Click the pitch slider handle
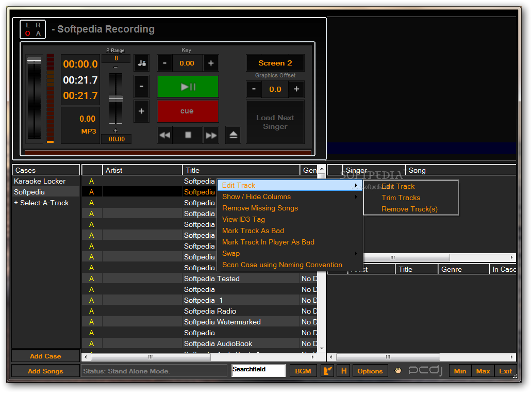Image resolution: width=532 pixels, height=393 pixels. pos(115,99)
